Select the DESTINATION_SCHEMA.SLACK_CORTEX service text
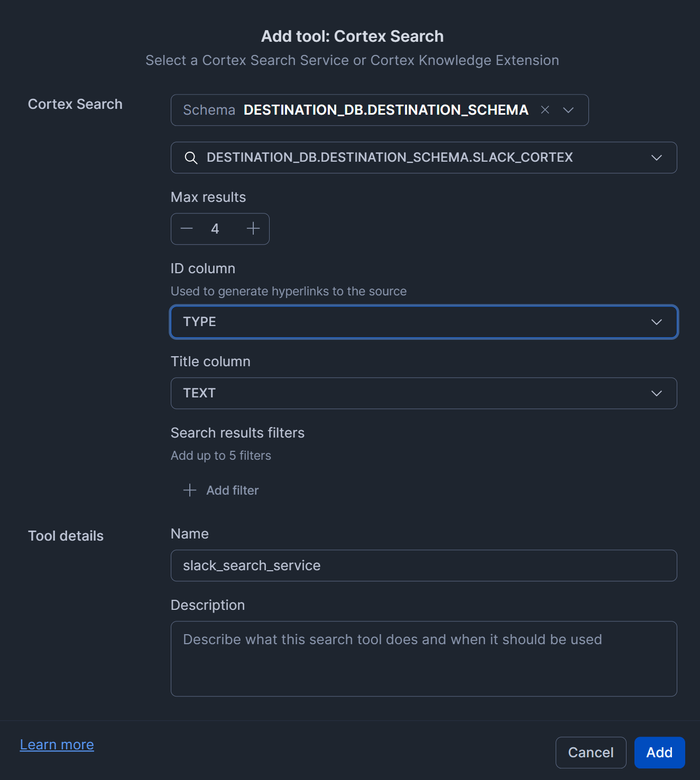 coord(390,157)
